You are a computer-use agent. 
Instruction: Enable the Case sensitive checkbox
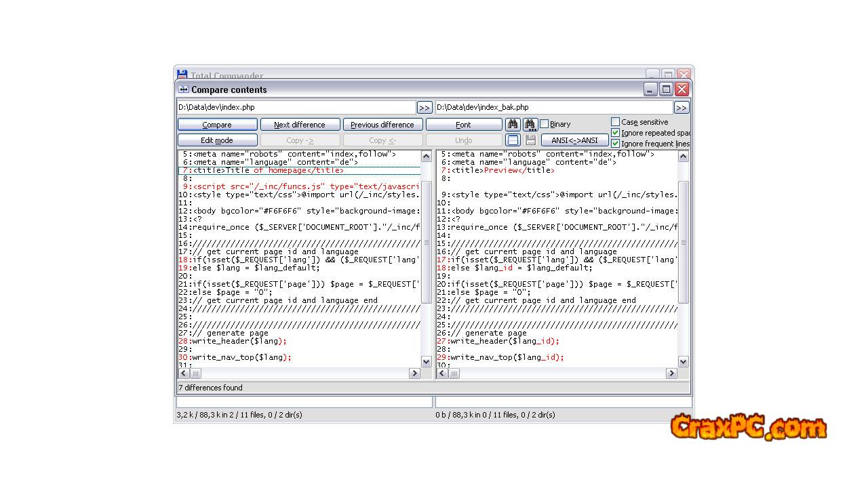pyautogui.click(x=616, y=122)
